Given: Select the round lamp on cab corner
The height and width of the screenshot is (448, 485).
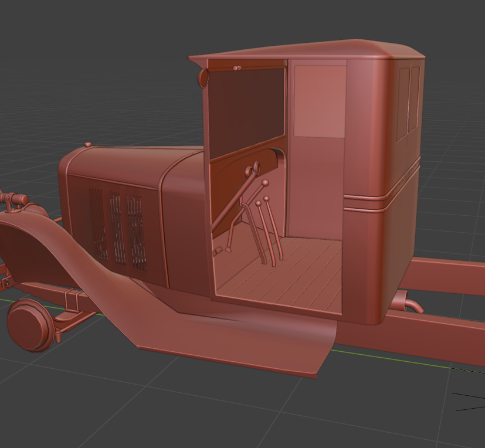Looking at the screenshot, I should 204,78.
